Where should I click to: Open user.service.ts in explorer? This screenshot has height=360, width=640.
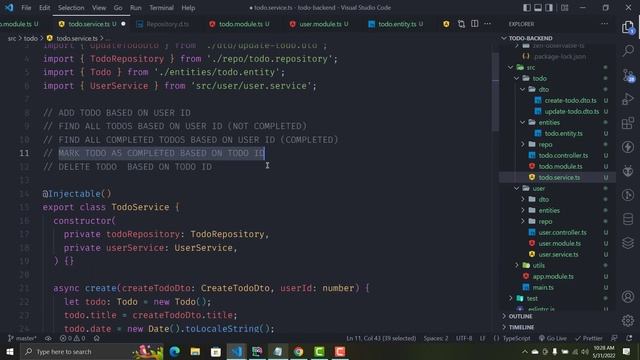[558, 254]
